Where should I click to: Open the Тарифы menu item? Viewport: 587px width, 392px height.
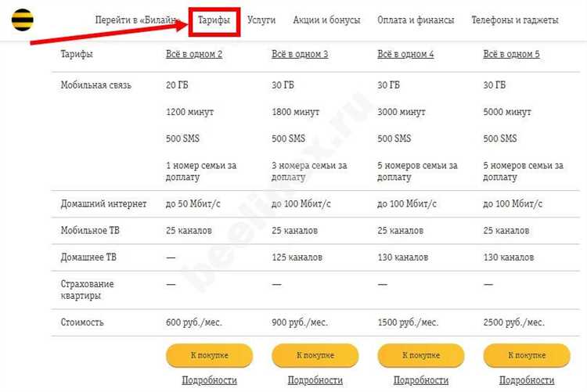214,20
